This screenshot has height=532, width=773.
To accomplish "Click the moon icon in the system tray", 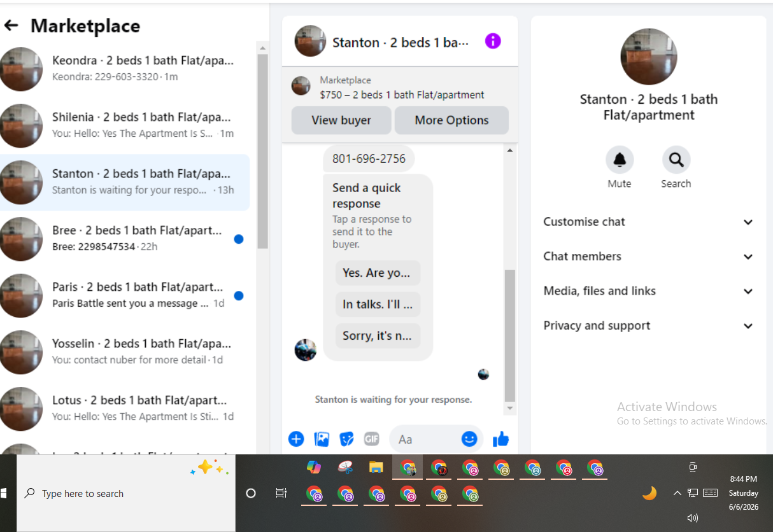I will coord(649,493).
